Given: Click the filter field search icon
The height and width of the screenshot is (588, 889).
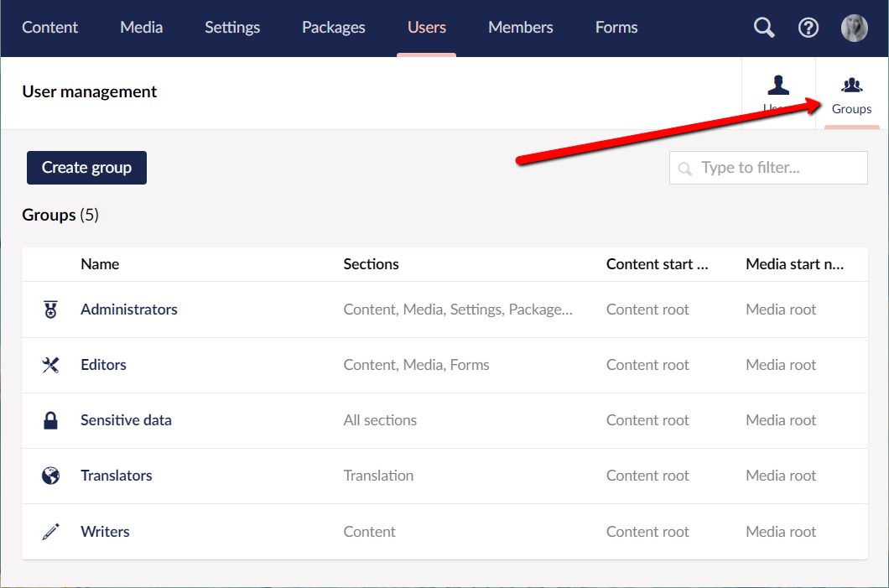Looking at the screenshot, I should click(685, 169).
